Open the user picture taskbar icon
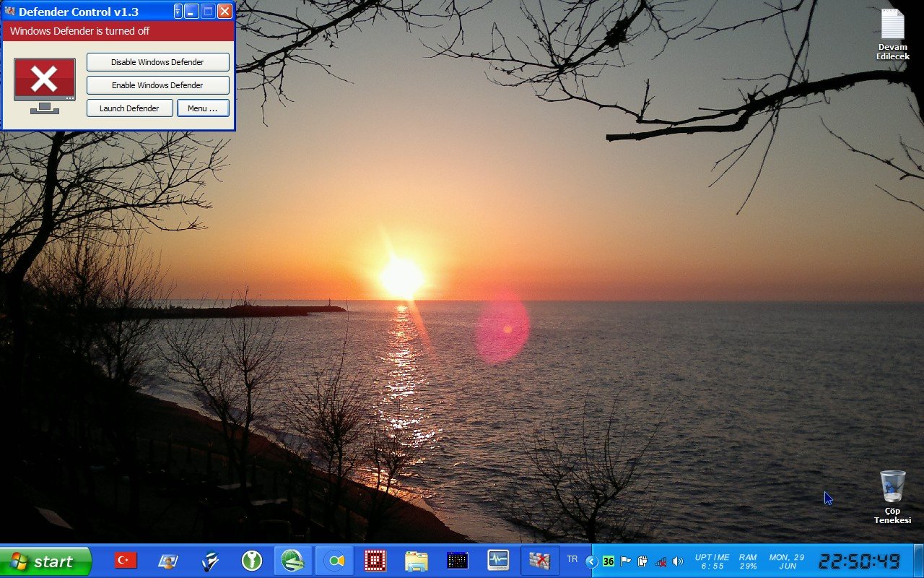The height and width of the screenshot is (578, 924). pos(168,561)
